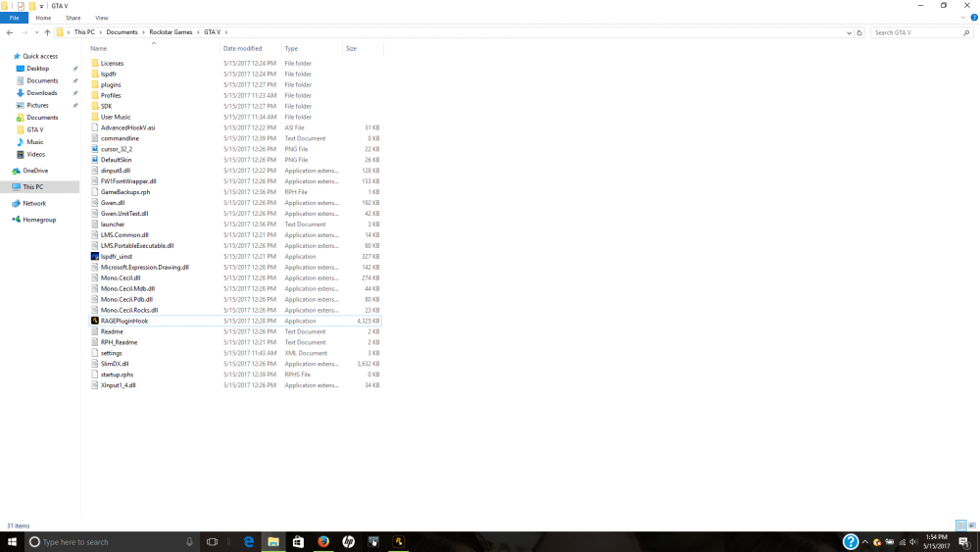Select the SlimDX.dll file

115,364
